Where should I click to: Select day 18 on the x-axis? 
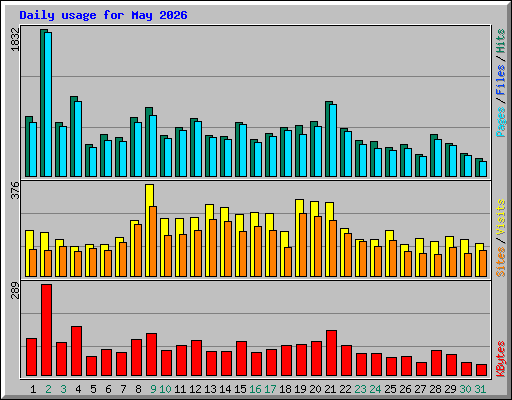[x=285, y=389]
